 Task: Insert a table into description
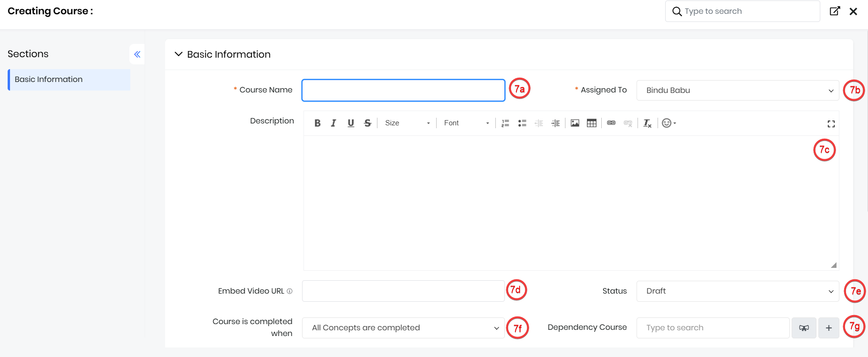tap(592, 123)
